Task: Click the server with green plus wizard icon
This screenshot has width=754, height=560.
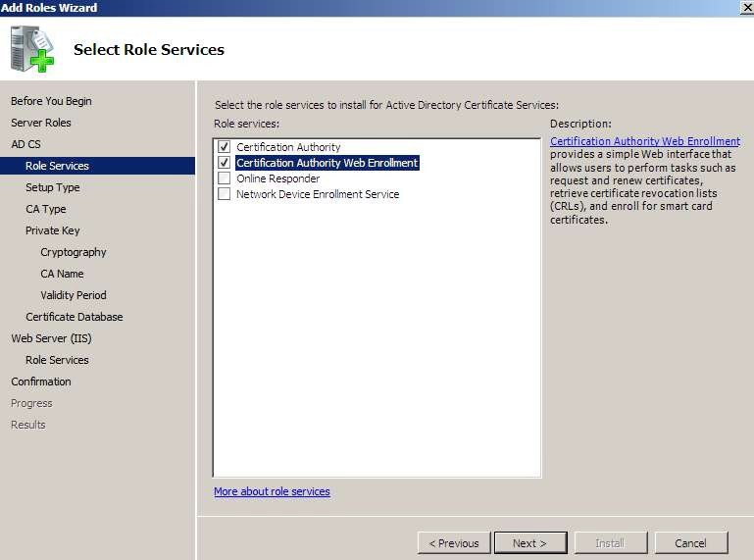Action: tap(32, 49)
